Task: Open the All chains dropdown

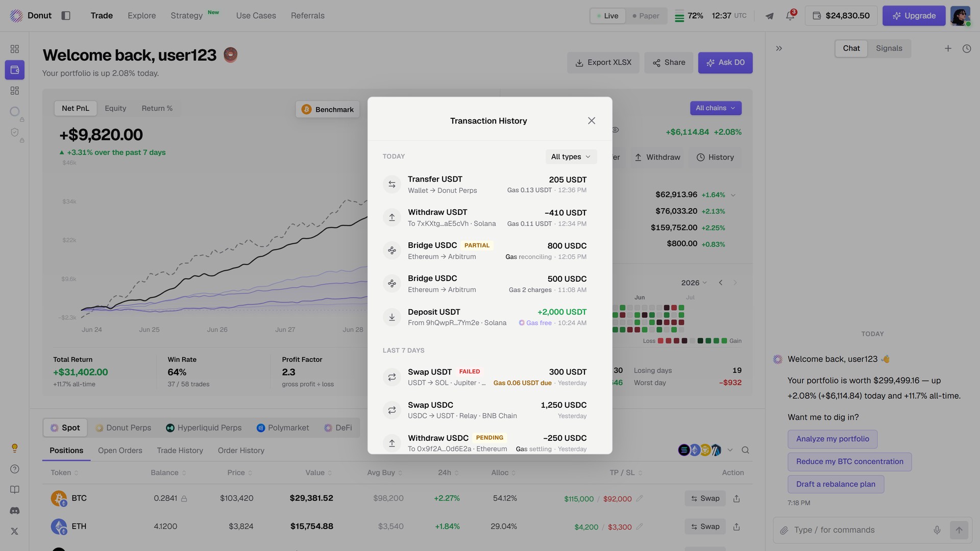Action: coord(716,108)
